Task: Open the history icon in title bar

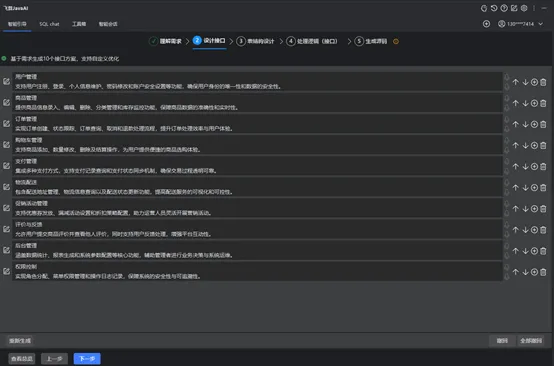Action: tap(494, 8)
